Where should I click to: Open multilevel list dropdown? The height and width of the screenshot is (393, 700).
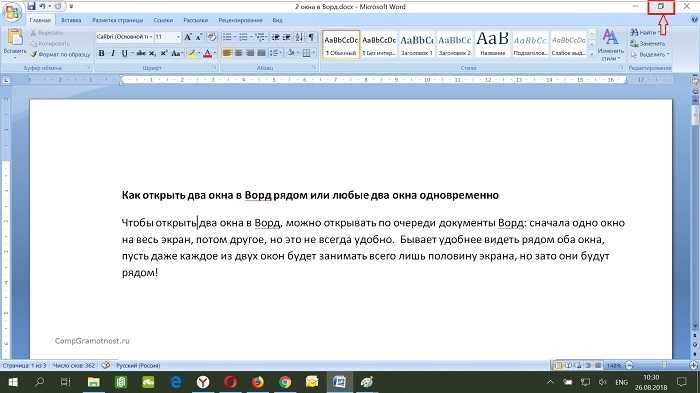pyautogui.click(x=267, y=37)
